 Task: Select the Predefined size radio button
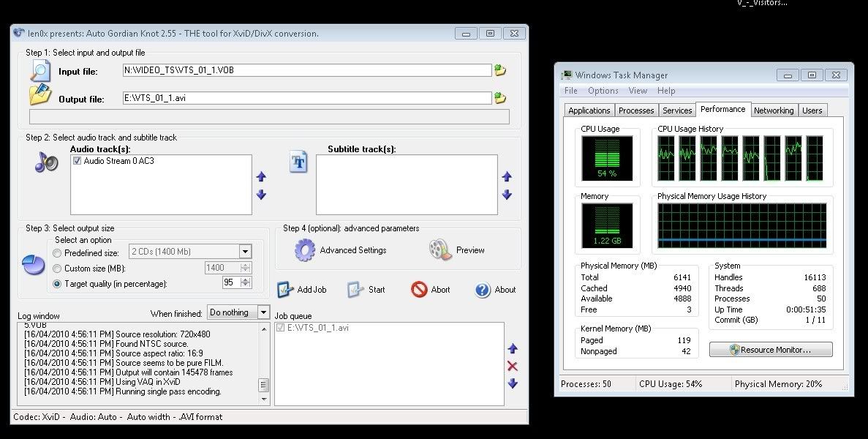[x=57, y=253]
